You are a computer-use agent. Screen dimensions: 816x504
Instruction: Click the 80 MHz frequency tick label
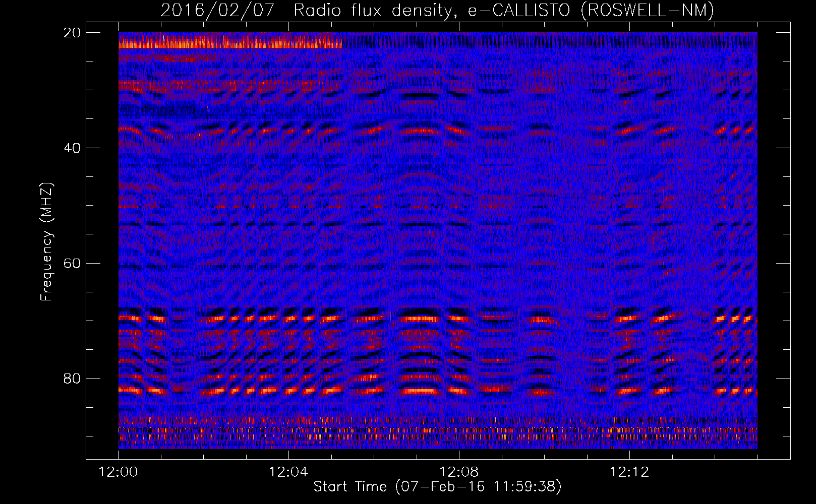pos(73,379)
